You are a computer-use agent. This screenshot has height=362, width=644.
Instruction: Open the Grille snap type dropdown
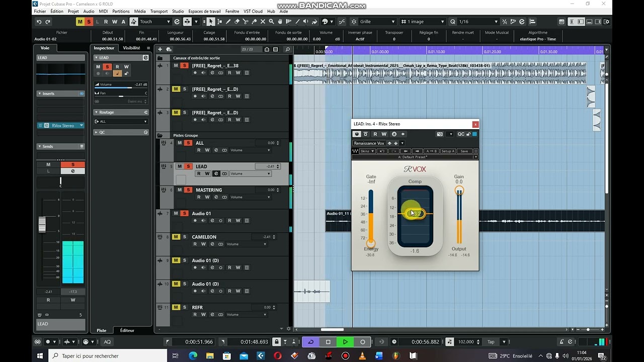click(x=377, y=22)
